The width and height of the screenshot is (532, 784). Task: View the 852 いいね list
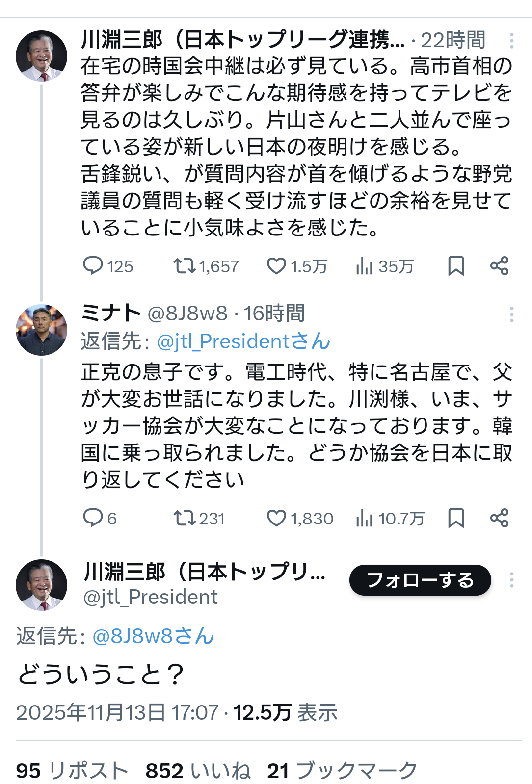pyautogui.click(x=198, y=771)
